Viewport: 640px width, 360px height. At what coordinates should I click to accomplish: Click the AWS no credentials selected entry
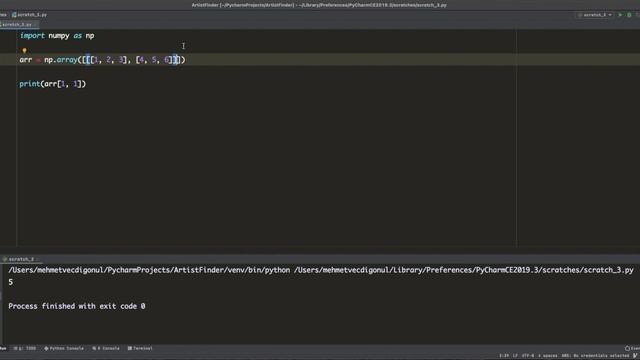pos(595,356)
